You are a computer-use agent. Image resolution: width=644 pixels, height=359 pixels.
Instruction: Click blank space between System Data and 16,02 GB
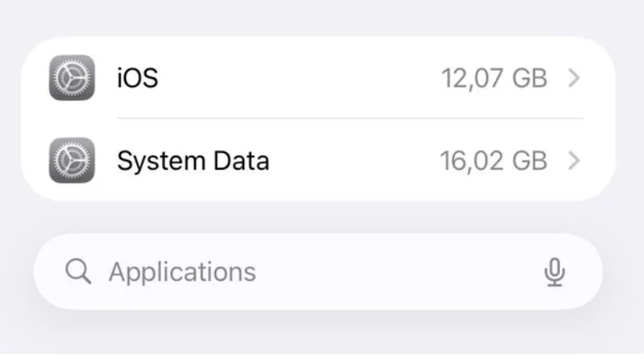(354, 160)
